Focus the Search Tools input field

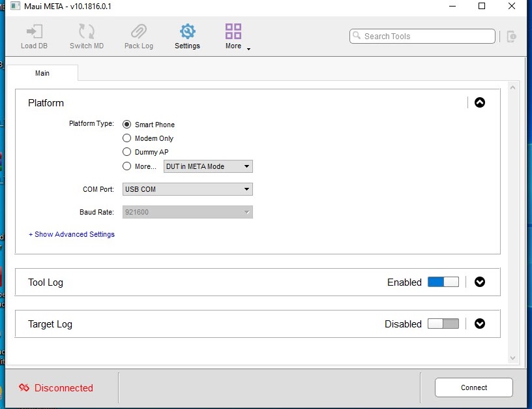pyautogui.click(x=422, y=36)
